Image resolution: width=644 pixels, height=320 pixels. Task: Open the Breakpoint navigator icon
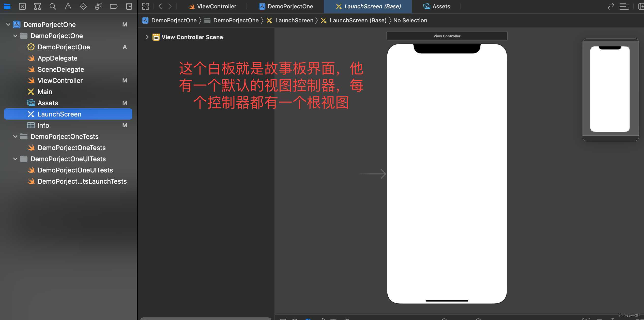114,6
